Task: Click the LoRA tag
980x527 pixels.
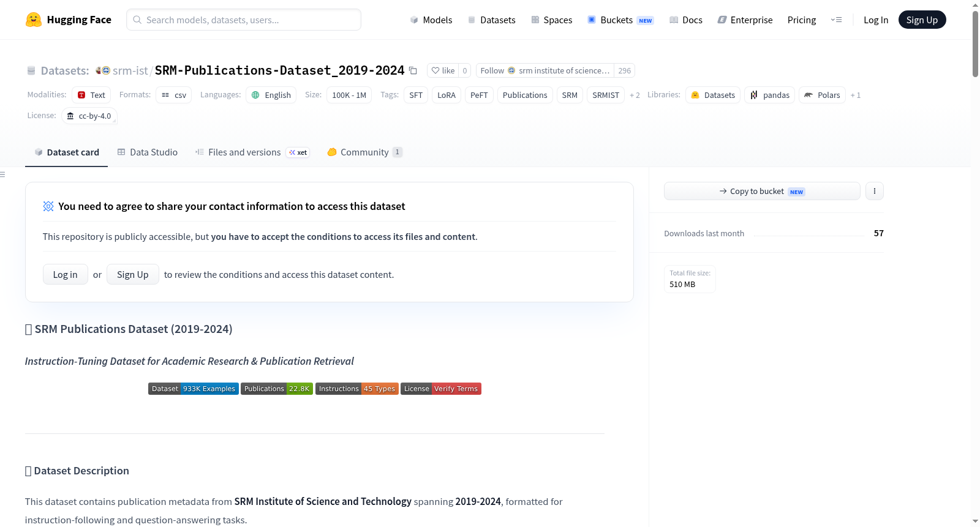Action: tap(447, 95)
